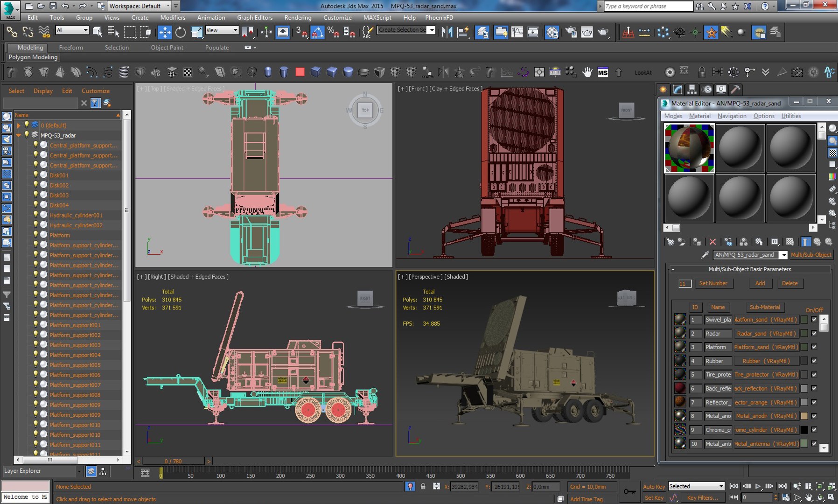
Task: Click the color swatch for Back_refle row
Action: pos(804,388)
